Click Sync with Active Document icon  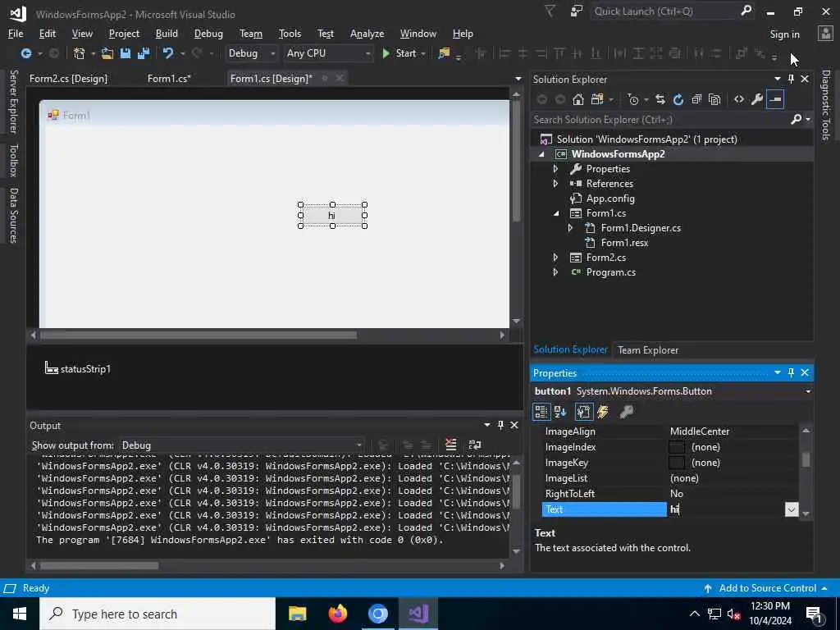coord(660,99)
